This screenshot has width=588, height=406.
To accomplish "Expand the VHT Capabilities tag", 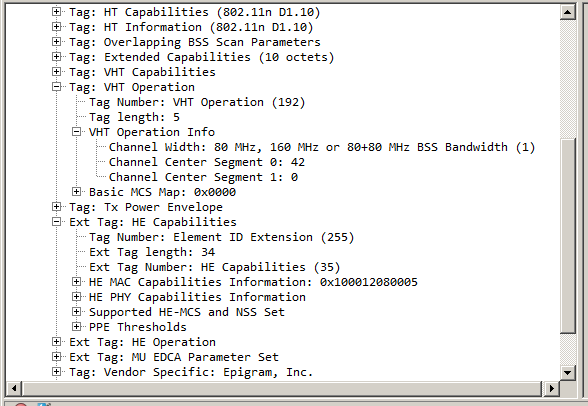I will click(56, 72).
